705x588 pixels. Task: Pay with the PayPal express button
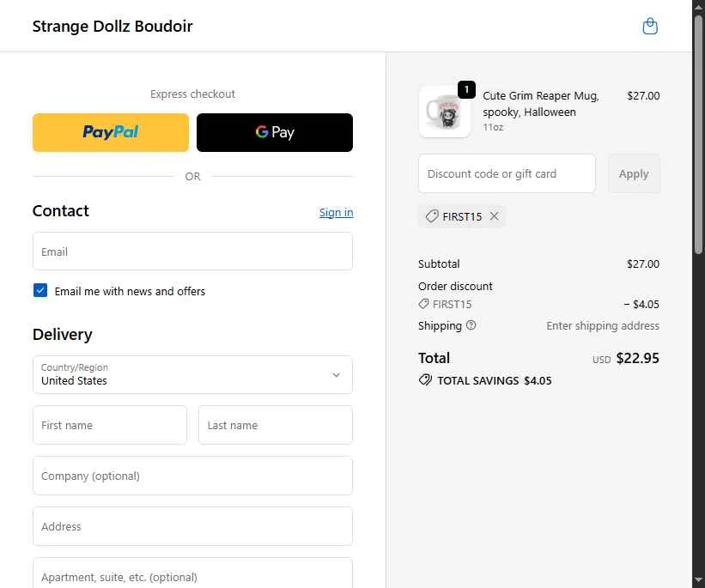click(x=111, y=132)
